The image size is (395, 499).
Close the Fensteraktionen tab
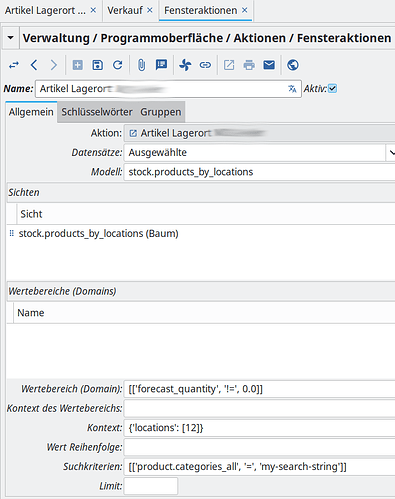click(245, 10)
